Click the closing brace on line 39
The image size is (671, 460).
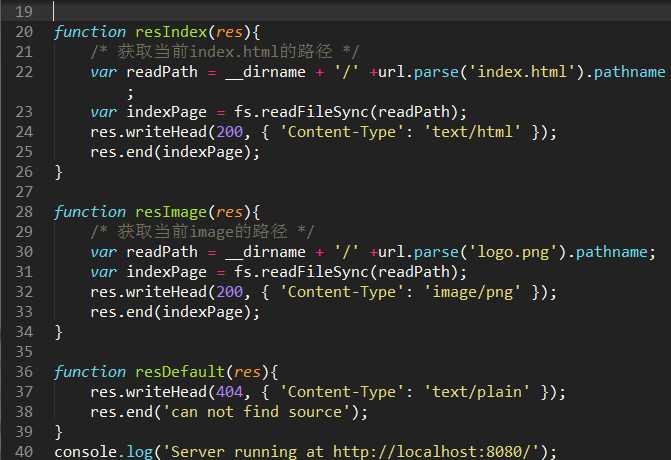[59, 432]
